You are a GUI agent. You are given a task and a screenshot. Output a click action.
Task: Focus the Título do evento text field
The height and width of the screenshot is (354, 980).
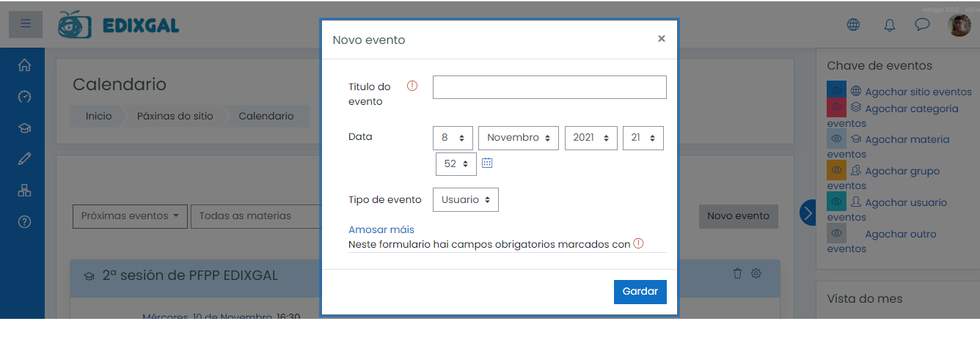click(549, 86)
